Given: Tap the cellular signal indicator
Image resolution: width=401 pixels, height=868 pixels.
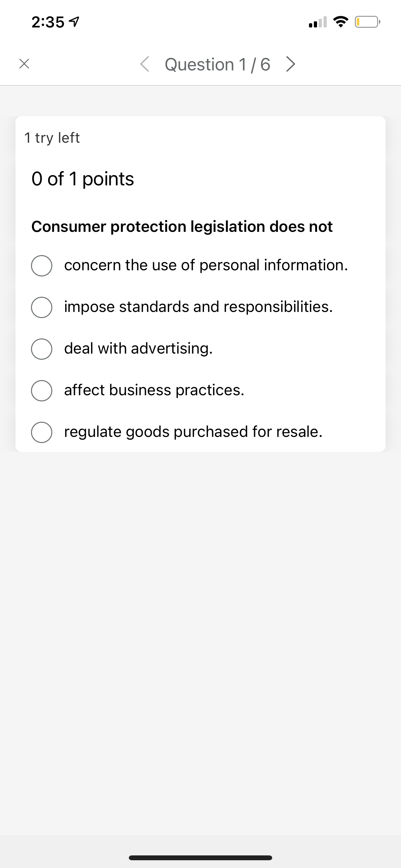Looking at the screenshot, I should point(318,23).
